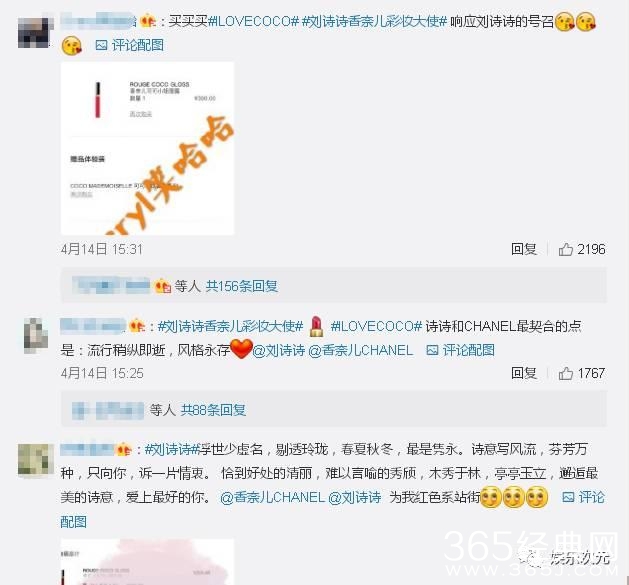629x585 pixels.
Task: Open #刘诗诗# hashtag in third comment
Action: tap(172, 449)
